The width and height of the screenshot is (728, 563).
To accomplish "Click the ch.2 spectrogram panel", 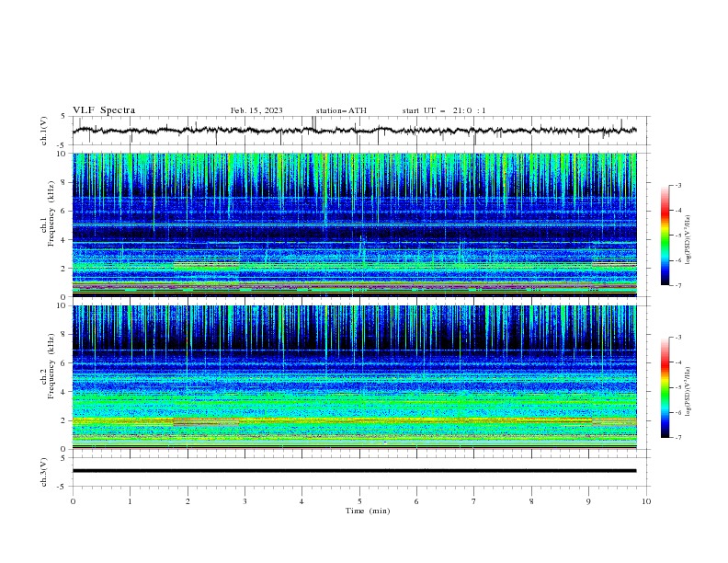I will click(355, 377).
